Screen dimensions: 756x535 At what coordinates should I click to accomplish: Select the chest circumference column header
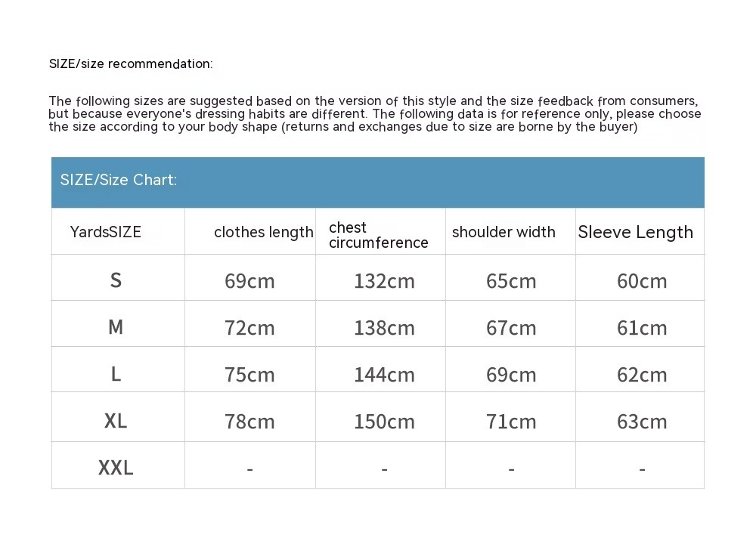click(x=379, y=235)
